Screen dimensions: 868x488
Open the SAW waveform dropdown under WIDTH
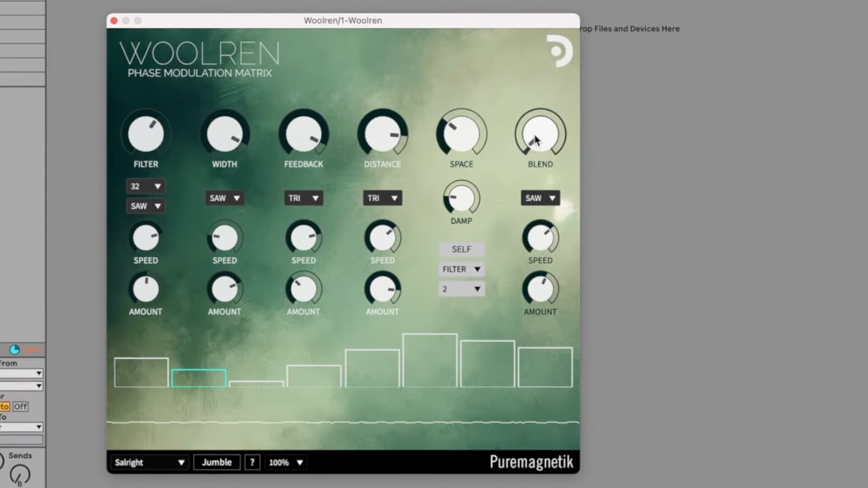coord(225,198)
